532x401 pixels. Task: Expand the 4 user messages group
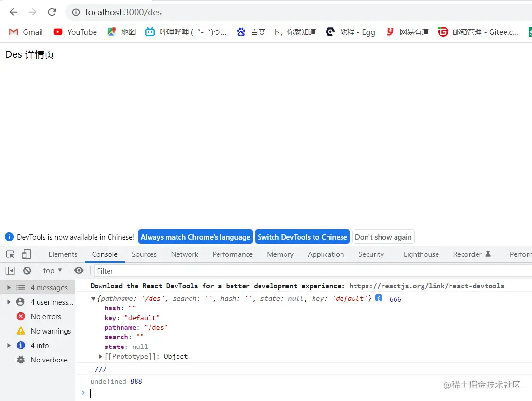[x=9, y=302]
